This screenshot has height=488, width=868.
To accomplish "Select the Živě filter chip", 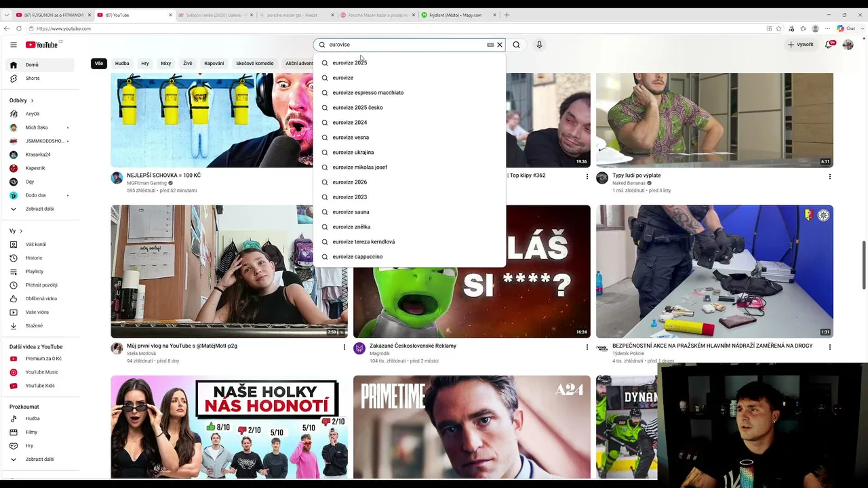I will [188, 64].
